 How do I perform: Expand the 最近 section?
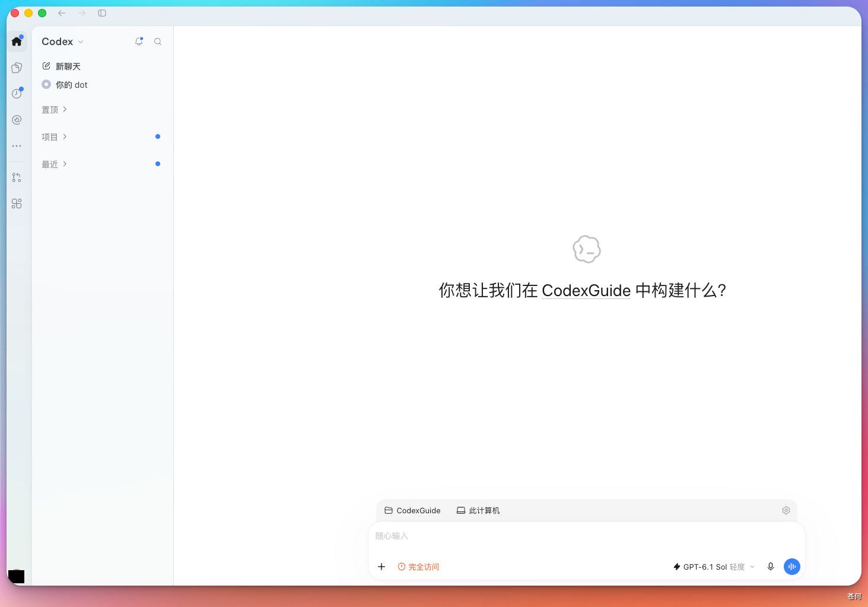(55, 164)
